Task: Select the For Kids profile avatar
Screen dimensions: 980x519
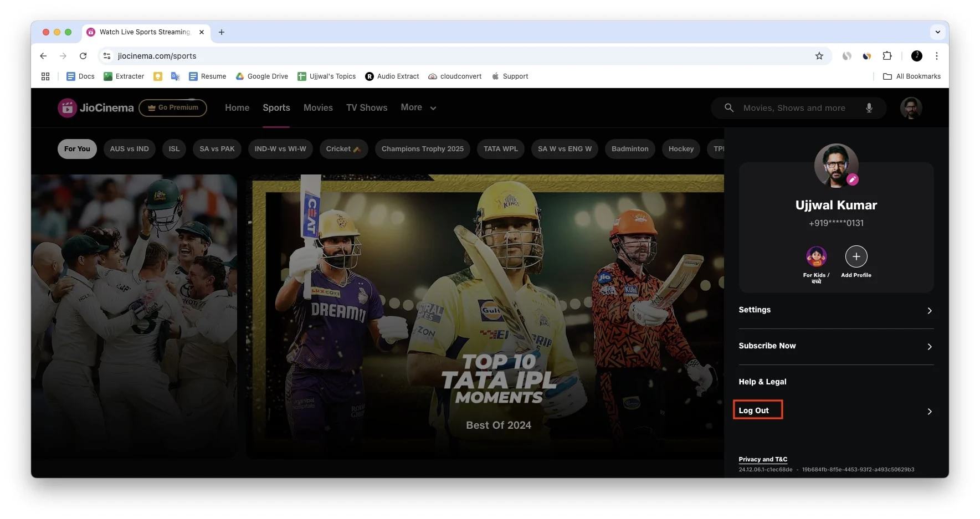Action: coord(816,256)
